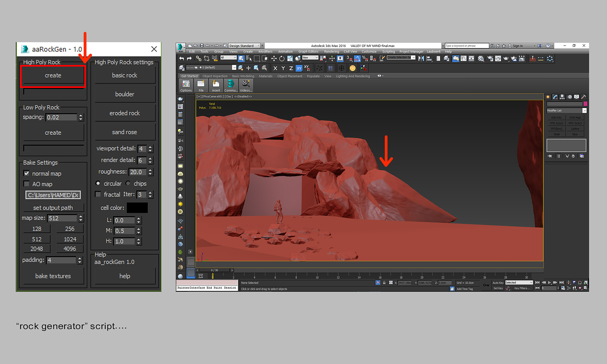Image resolution: width=607 pixels, height=364 pixels.
Task: Expand the Design Standard workspace dropdown
Action: click(259, 46)
